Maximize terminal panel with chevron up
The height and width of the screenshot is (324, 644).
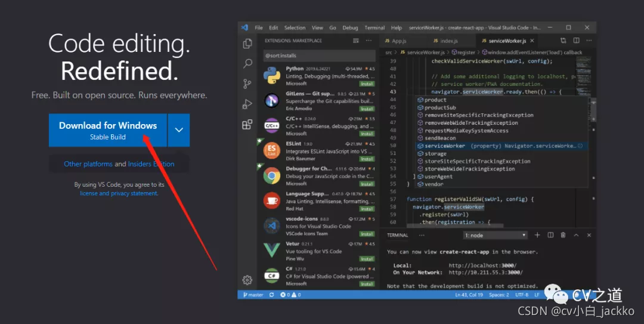coord(576,234)
